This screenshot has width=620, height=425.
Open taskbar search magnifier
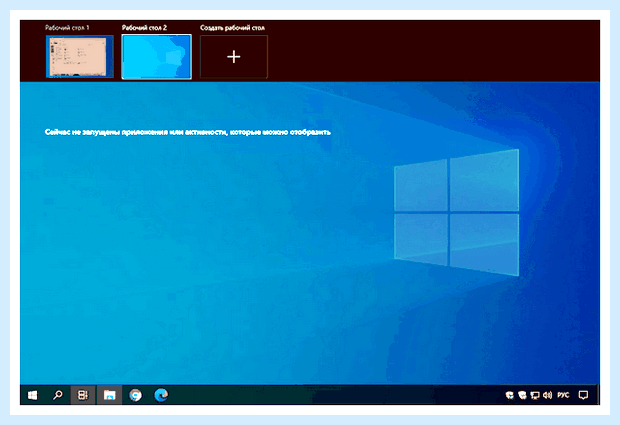click(x=58, y=395)
